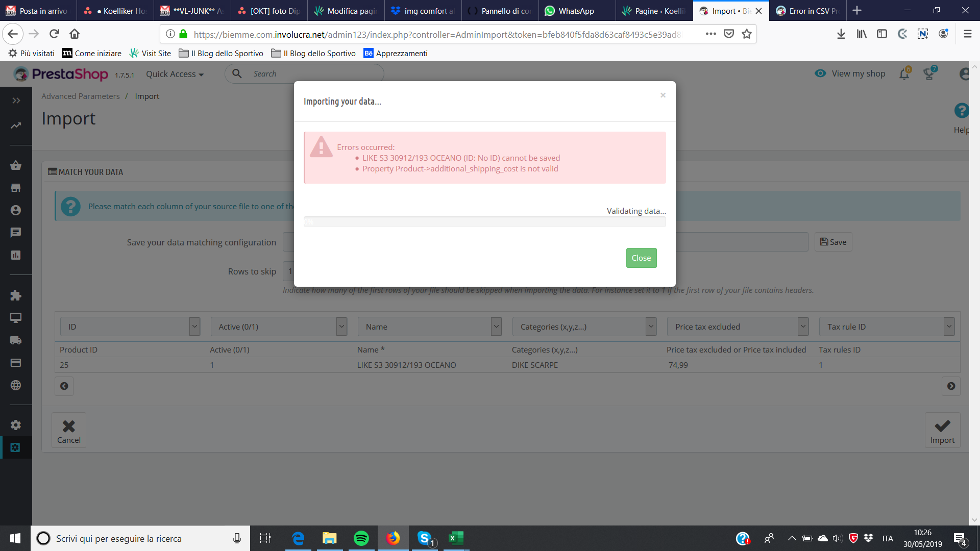Switch to the WhatsApp browser tab
This screenshot has width=980, height=551.
pos(576,11)
